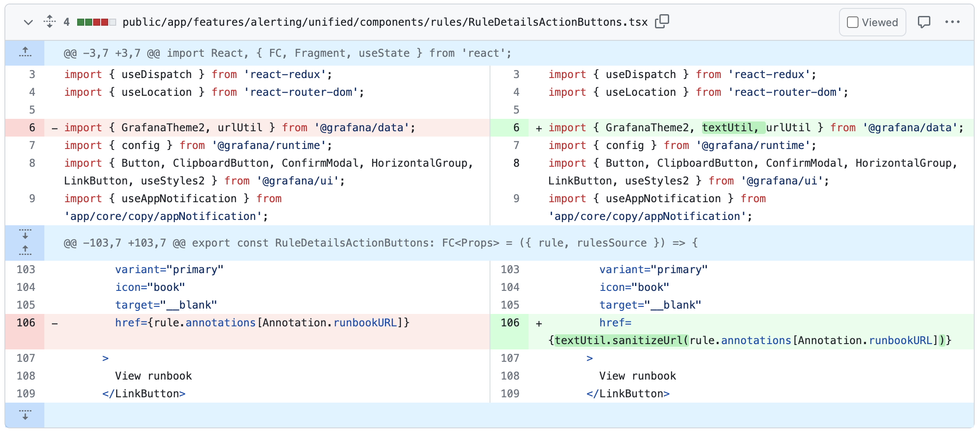Select added line number 6 on right
Screen dimensions: 980x431
pyautogui.click(x=516, y=128)
